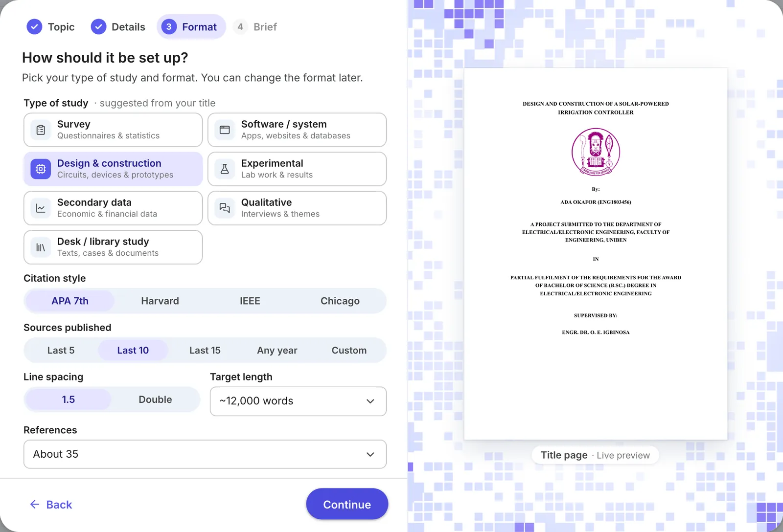783x532 pixels.
Task: Go back with the Back link
Action: point(51,505)
